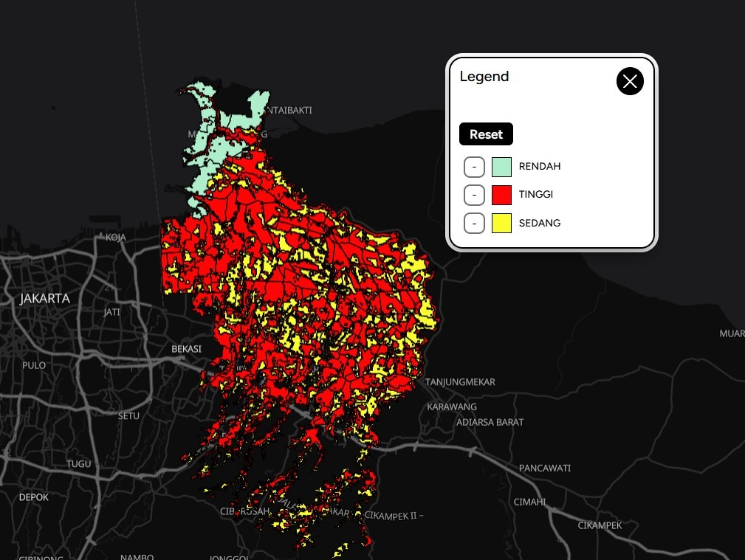The image size is (745, 560).
Task: Toggle the RENDAH layer minus button
Action: coord(474,167)
